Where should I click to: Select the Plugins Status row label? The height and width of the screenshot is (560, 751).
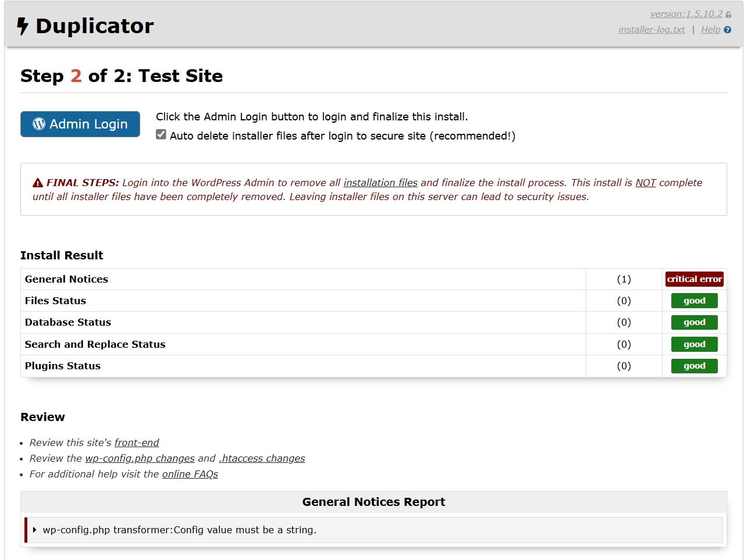pos(63,366)
